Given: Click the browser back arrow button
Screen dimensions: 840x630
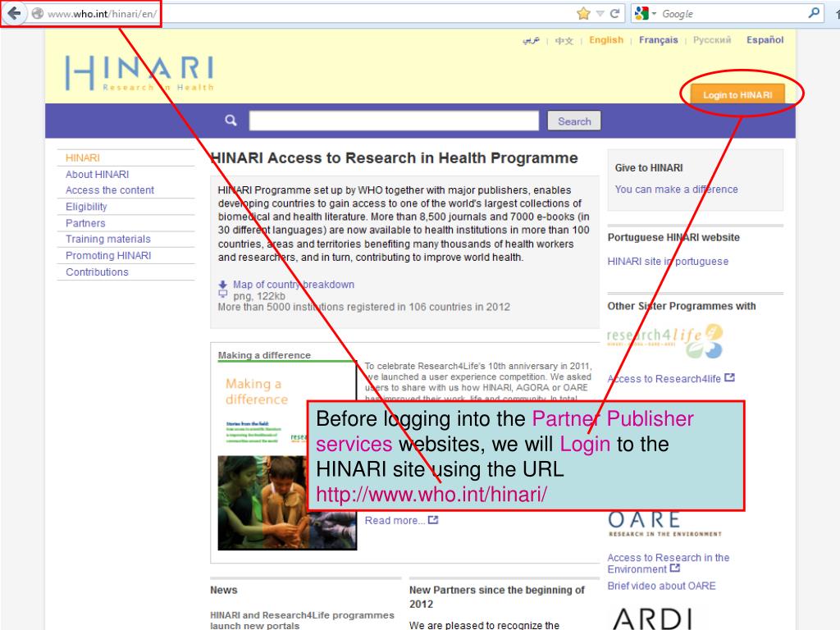Looking at the screenshot, I should [14, 13].
